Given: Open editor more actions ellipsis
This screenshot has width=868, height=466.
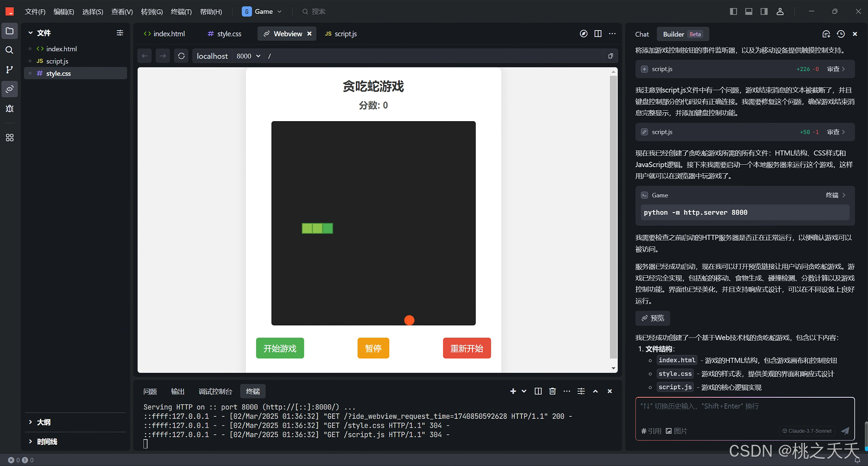Looking at the screenshot, I should [612, 34].
